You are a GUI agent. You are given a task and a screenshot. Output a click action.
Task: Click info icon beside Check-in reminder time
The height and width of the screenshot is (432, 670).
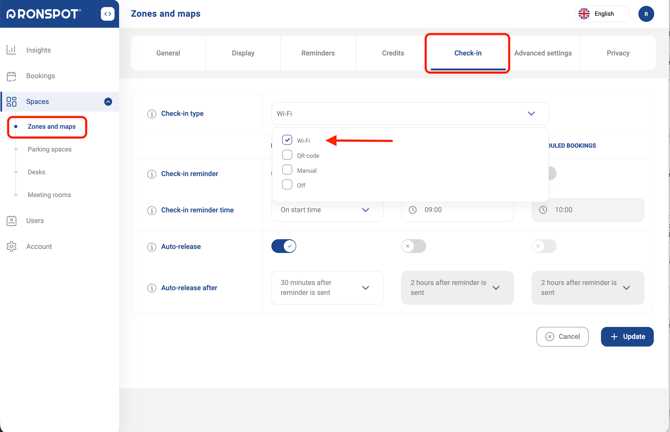coord(152,211)
